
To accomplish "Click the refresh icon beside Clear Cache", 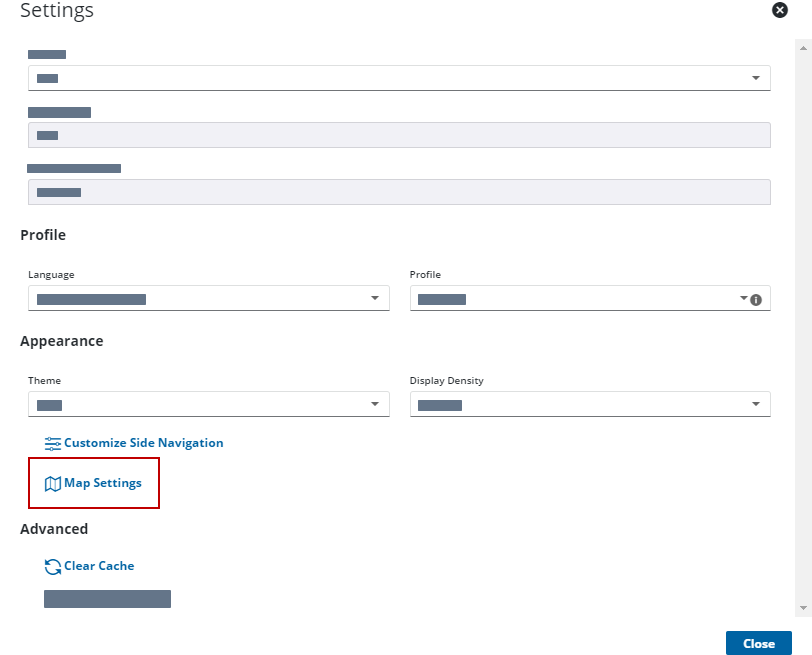I will click(x=53, y=566).
